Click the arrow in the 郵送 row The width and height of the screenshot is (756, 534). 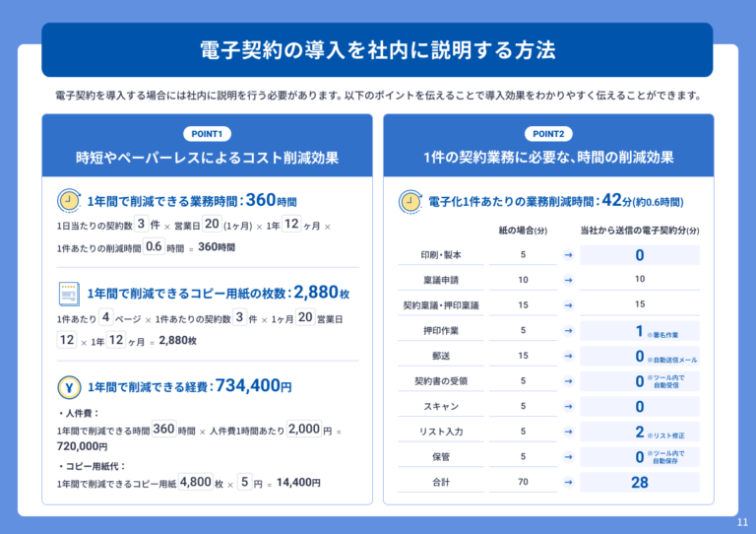point(568,356)
